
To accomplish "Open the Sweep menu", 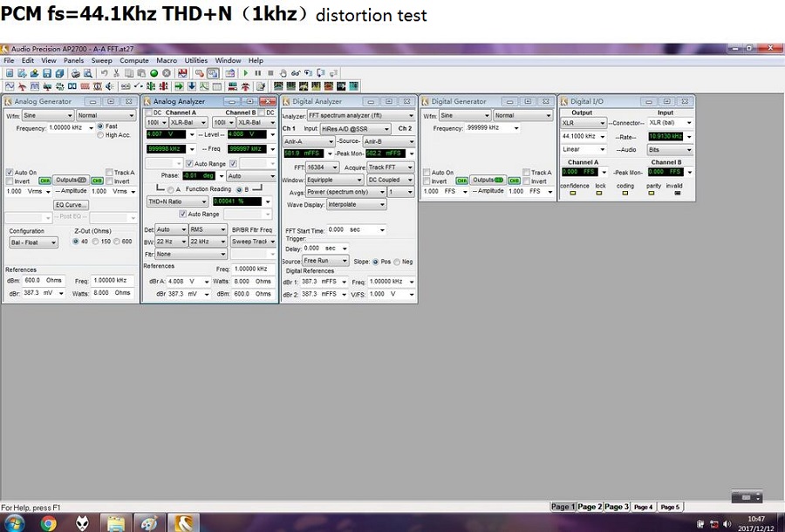I will pyautogui.click(x=101, y=60).
